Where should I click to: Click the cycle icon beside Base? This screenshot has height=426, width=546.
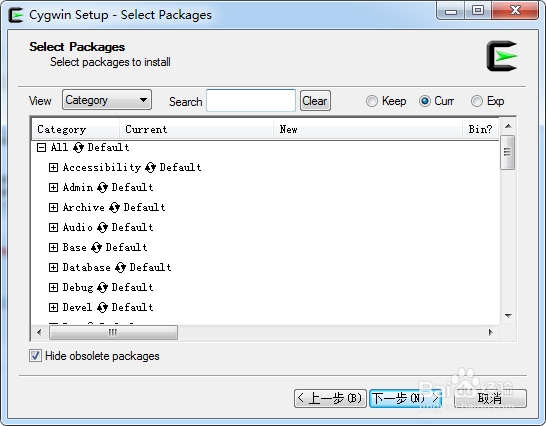click(96, 248)
